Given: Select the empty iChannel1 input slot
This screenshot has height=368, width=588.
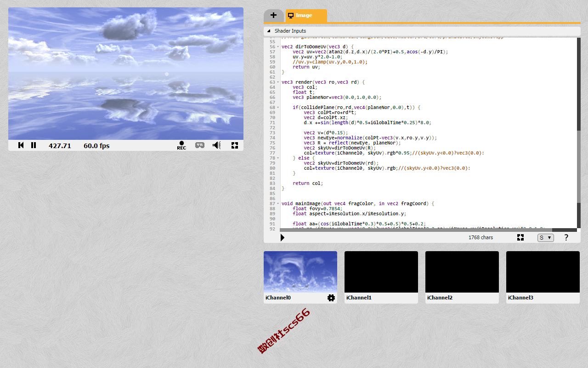Looking at the screenshot, I should click(381, 272).
